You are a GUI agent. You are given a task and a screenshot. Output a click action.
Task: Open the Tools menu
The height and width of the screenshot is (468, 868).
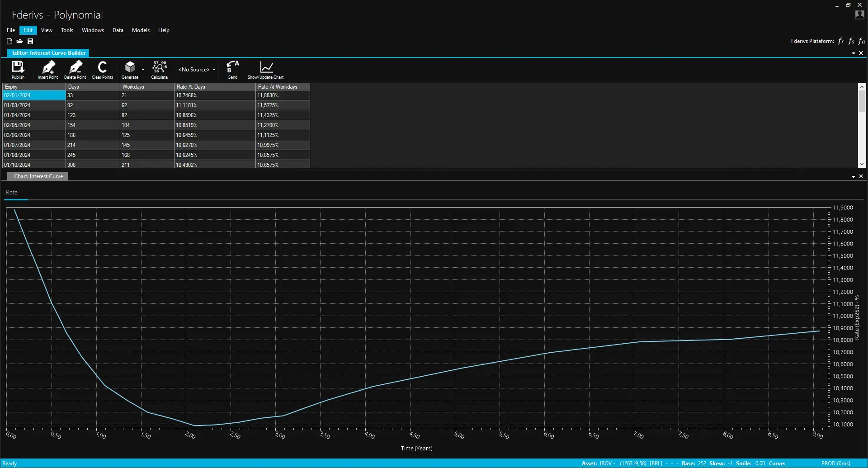[67, 30]
